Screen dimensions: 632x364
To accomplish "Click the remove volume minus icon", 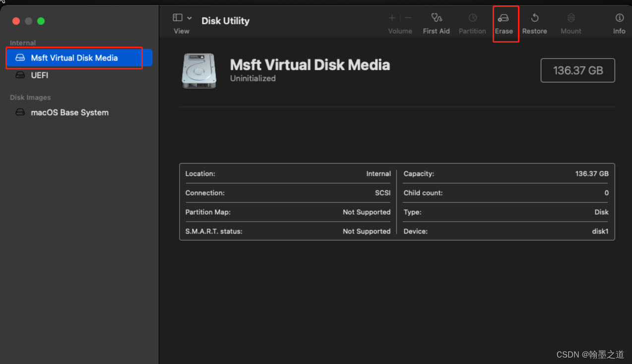I will click(x=408, y=18).
